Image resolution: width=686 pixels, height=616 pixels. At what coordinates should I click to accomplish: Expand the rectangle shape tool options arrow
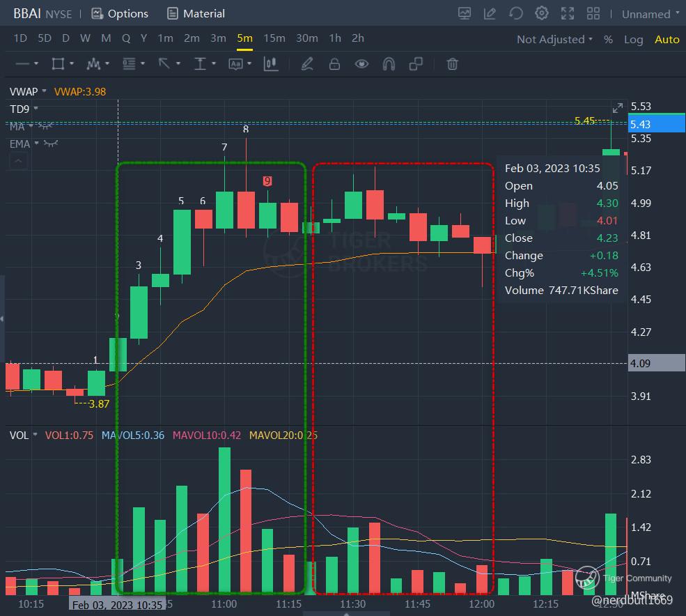[71, 64]
